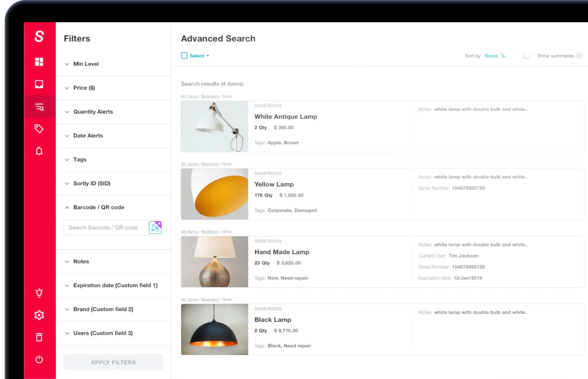Click the notifications bell icon
Image resolution: width=588 pixels, height=379 pixels.
coord(39,151)
